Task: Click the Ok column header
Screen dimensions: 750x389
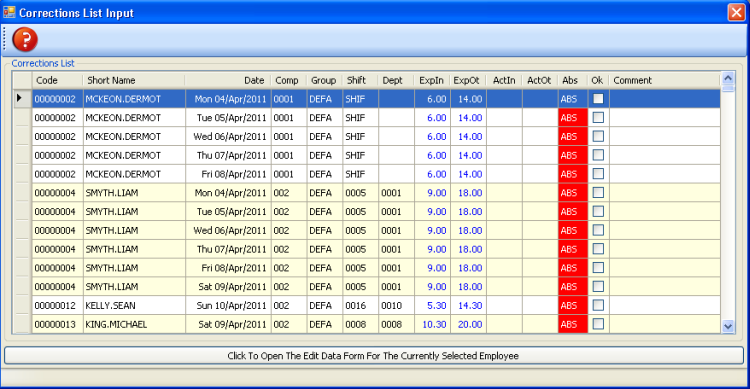Action: tap(598, 80)
